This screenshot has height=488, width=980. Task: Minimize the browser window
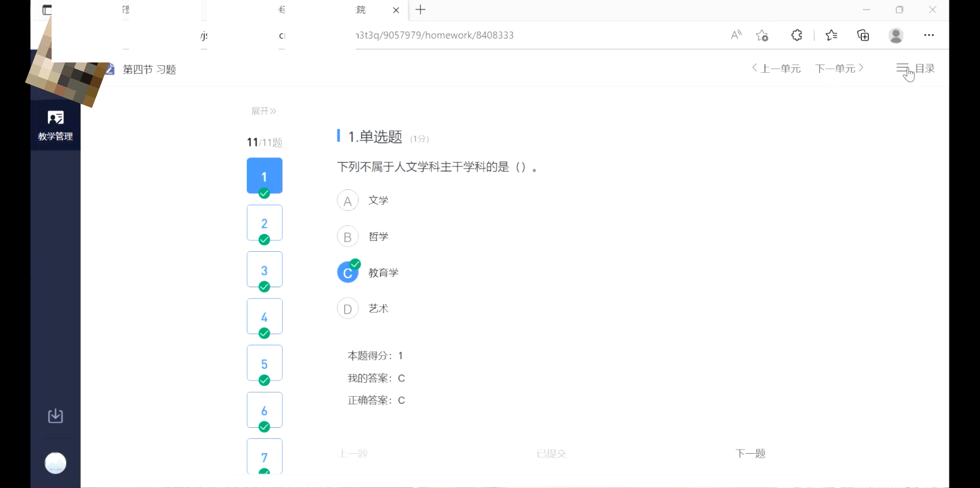pyautogui.click(x=867, y=10)
